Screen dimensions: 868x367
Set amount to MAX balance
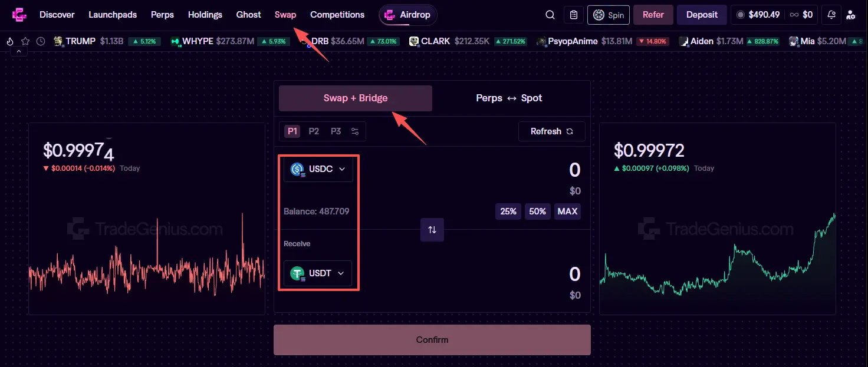[x=567, y=211]
